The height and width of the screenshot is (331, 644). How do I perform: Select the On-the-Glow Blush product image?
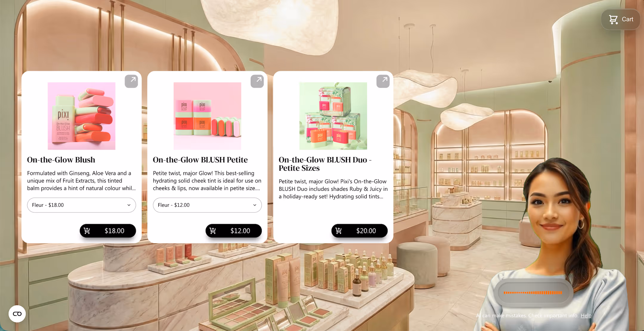81,116
